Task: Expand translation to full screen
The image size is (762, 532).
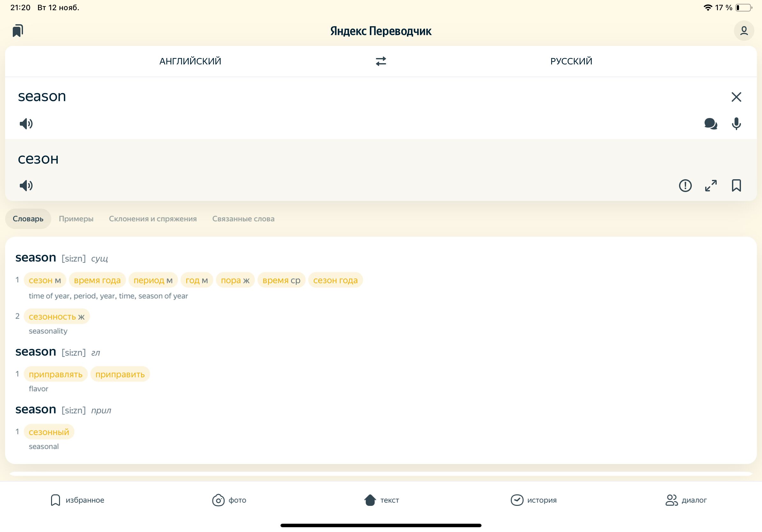Action: pos(711,185)
